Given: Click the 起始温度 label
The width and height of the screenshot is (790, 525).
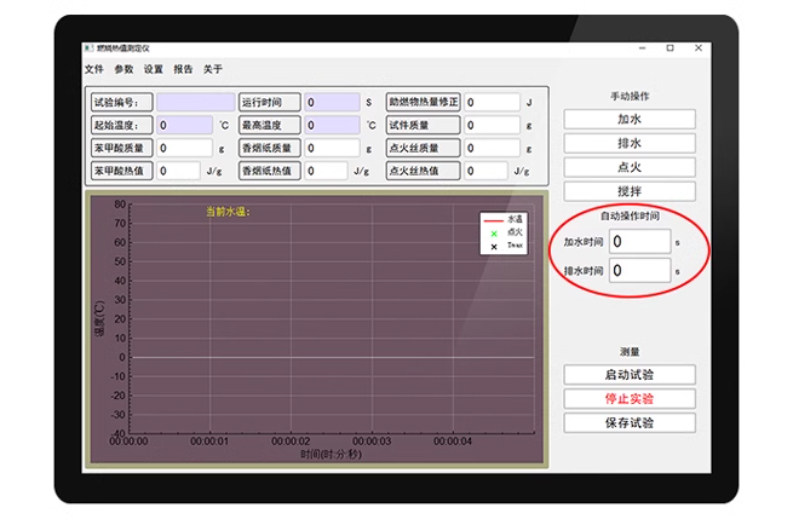Looking at the screenshot, I should (122, 125).
